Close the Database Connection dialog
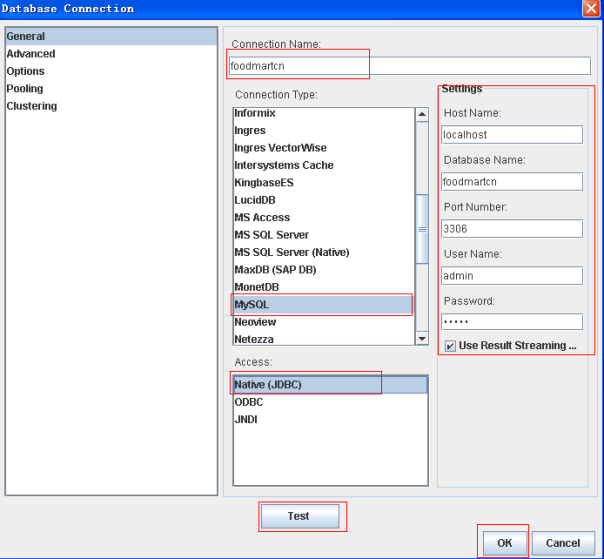This screenshot has width=604, height=559. [591, 8]
